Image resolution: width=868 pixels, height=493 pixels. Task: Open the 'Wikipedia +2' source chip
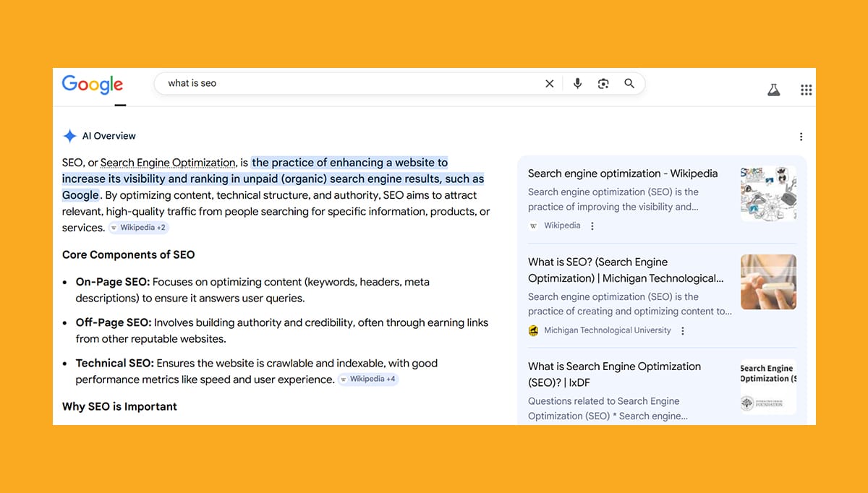138,228
